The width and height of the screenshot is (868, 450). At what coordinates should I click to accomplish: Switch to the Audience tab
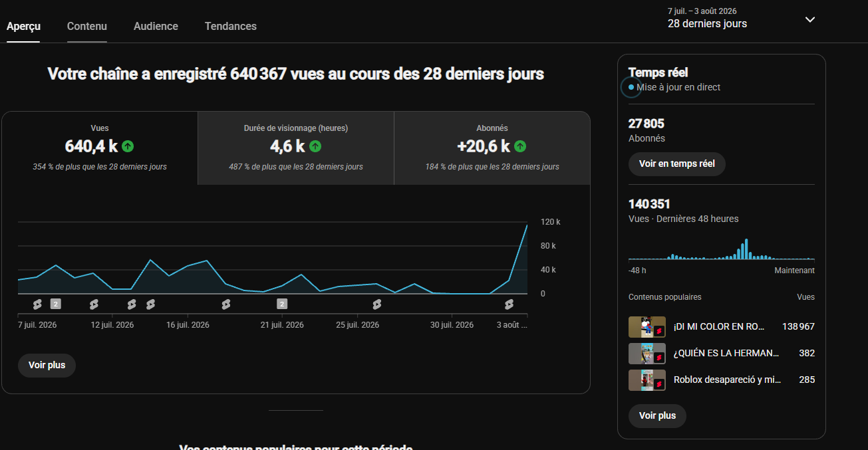point(156,26)
